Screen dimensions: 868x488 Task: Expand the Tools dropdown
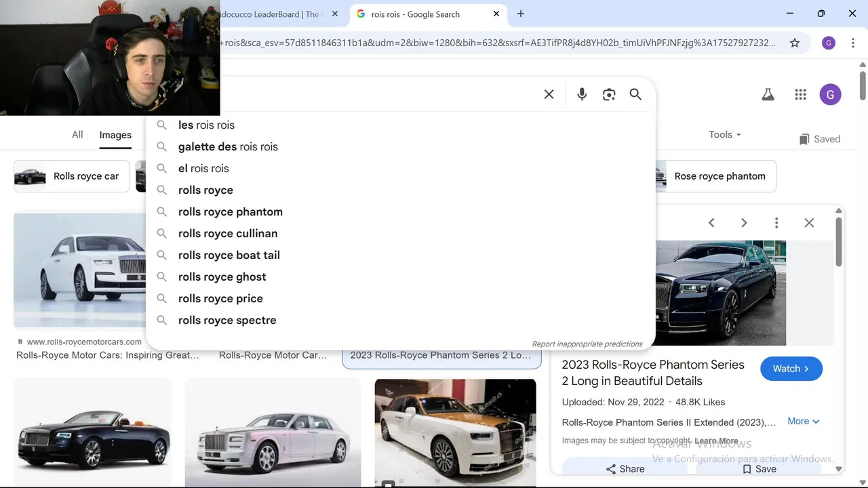pyautogui.click(x=725, y=134)
